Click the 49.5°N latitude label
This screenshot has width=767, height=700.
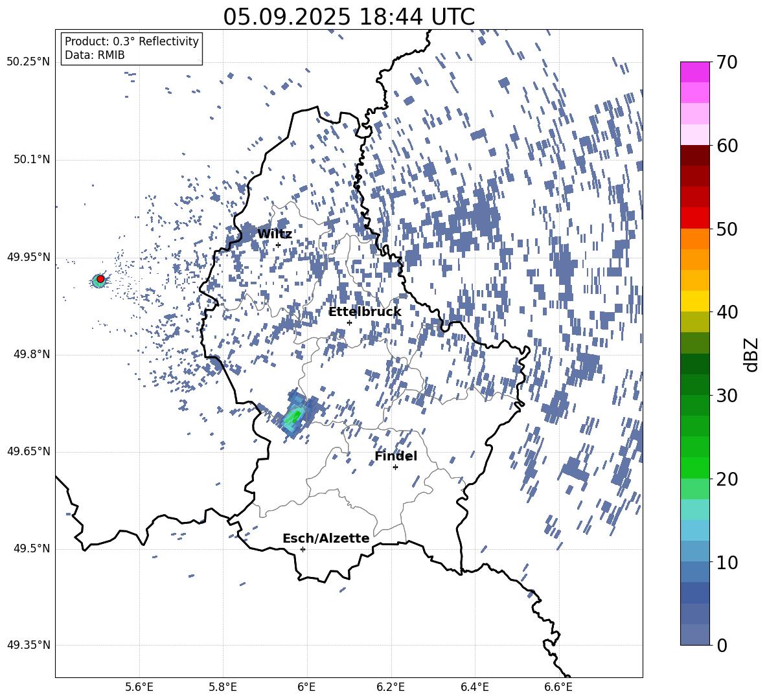pyautogui.click(x=32, y=548)
